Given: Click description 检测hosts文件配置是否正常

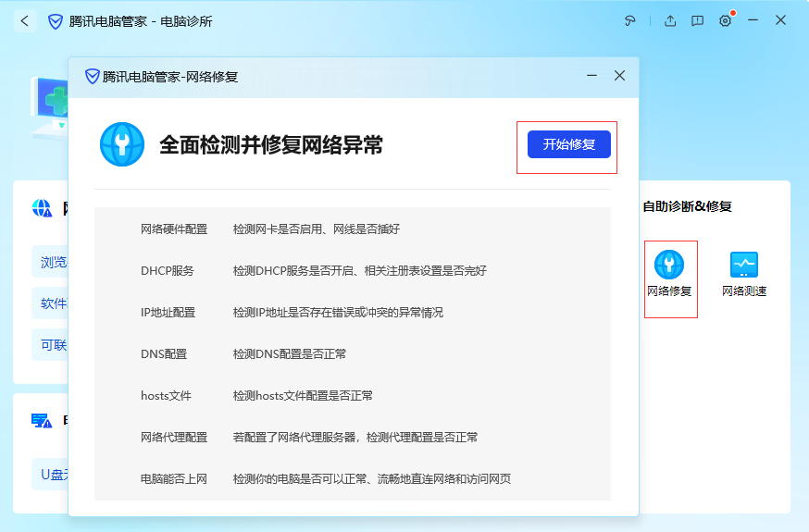Looking at the screenshot, I should pos(303,396).
